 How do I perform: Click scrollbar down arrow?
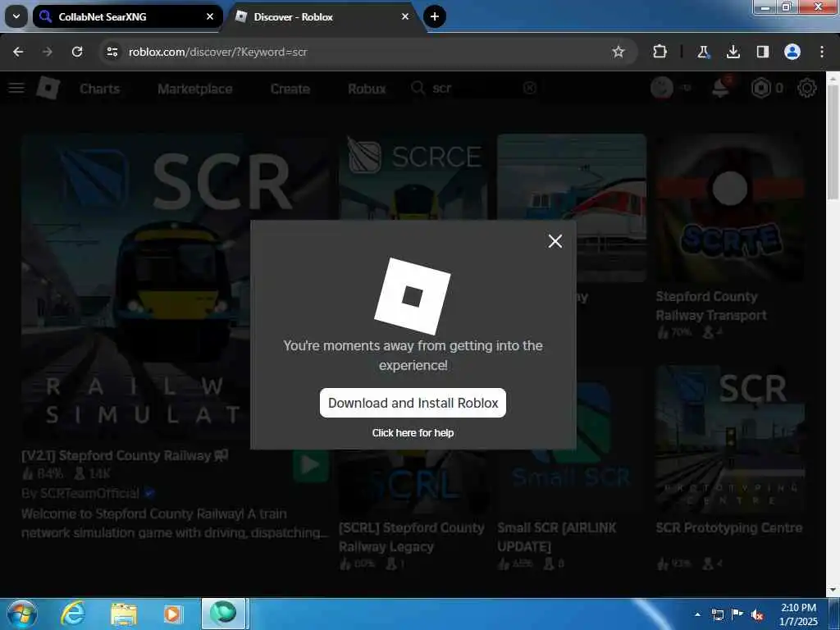pyautogui.click(x=833, y=590)
